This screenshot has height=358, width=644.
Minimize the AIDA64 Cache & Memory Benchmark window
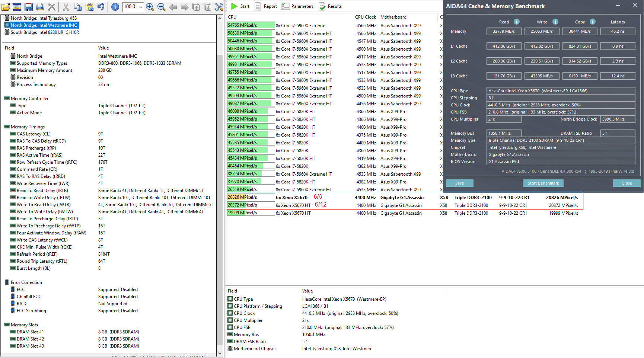click(x=618, y=6)
